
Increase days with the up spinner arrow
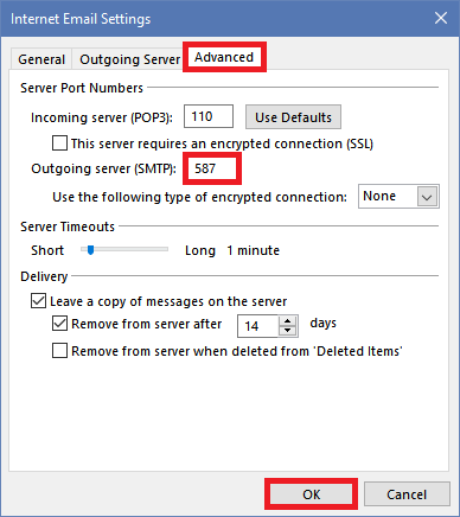click(x=288, y=321)
